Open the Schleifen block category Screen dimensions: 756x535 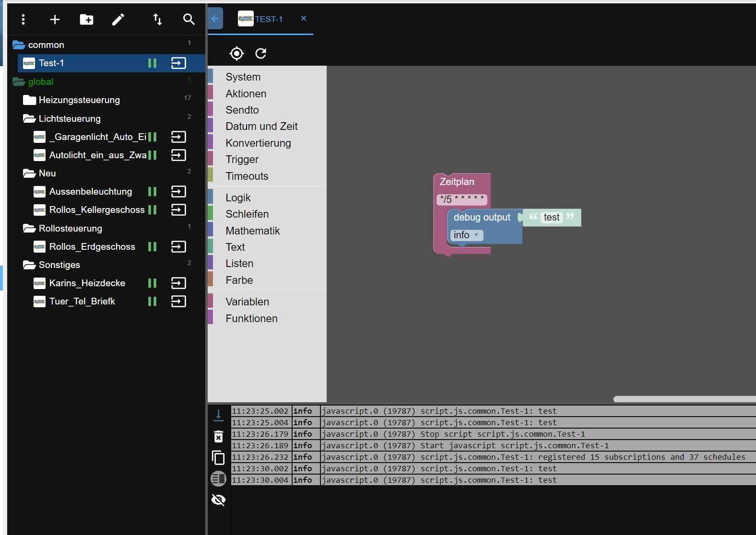(247, 214)
